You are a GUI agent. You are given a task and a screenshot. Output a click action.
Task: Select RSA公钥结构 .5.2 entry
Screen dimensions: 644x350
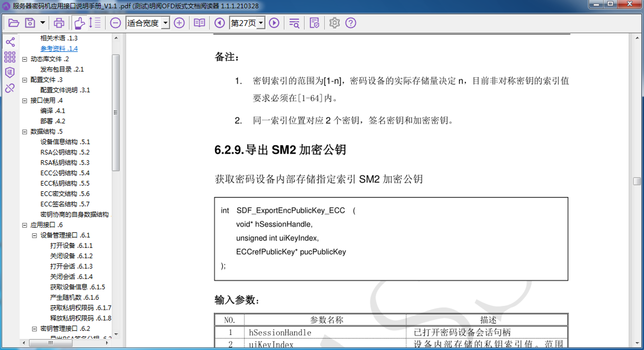click(65, 152)
